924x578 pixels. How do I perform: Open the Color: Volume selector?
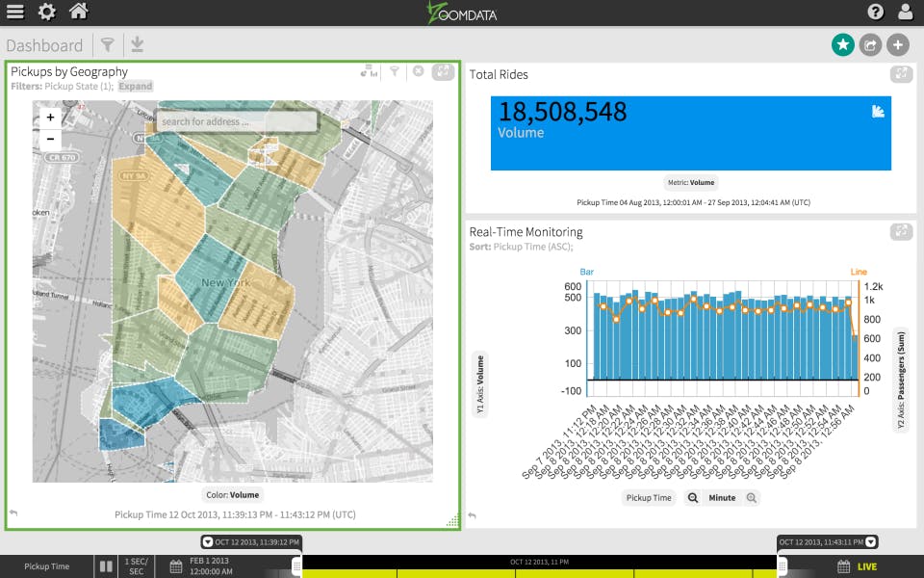coord(231,495)
